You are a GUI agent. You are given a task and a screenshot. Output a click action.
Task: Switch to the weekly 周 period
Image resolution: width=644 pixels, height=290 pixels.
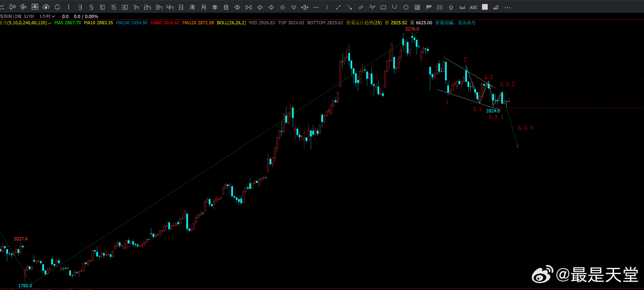[x=192, y=7]
